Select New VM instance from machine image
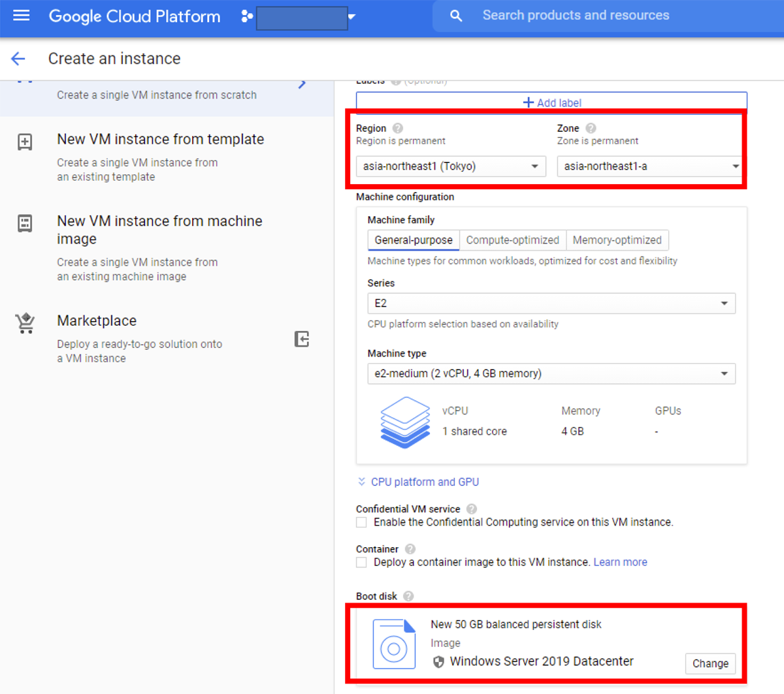 [159, 230]
